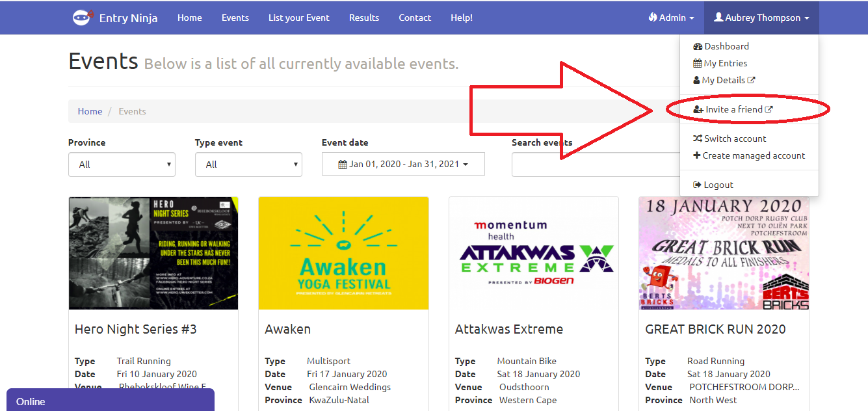This screenshot has height=411, width=868.
Task: Click the Awaken Yoga Festival banner image
Action: (343, 254)
